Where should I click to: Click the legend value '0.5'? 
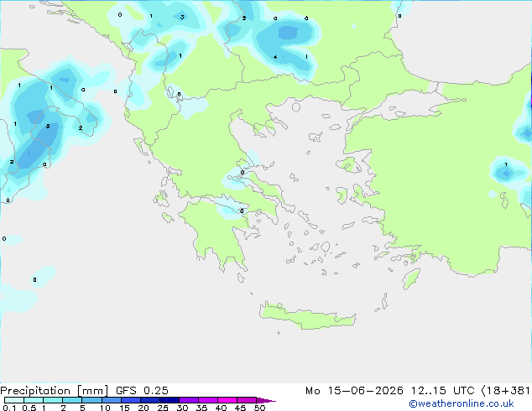point(29,408)
